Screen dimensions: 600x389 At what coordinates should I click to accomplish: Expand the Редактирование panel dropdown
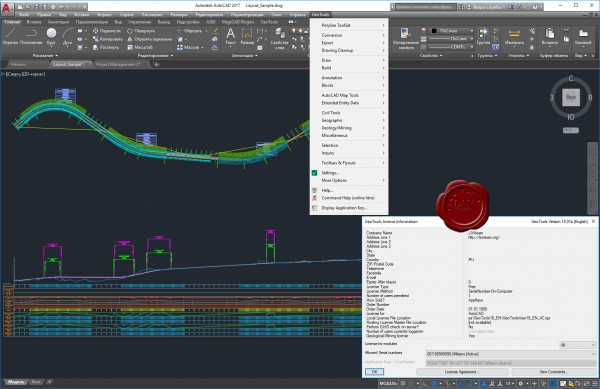pyautogui.click(x=155, y=55)
